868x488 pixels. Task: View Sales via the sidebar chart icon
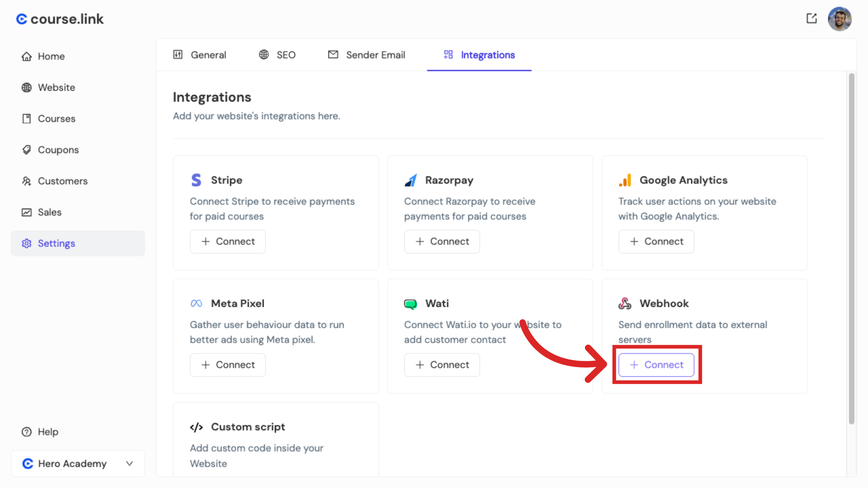[x=26, y=212]
